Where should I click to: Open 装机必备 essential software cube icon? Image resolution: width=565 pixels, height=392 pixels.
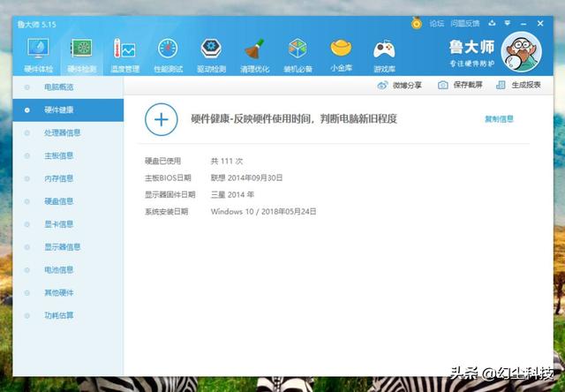298,49
